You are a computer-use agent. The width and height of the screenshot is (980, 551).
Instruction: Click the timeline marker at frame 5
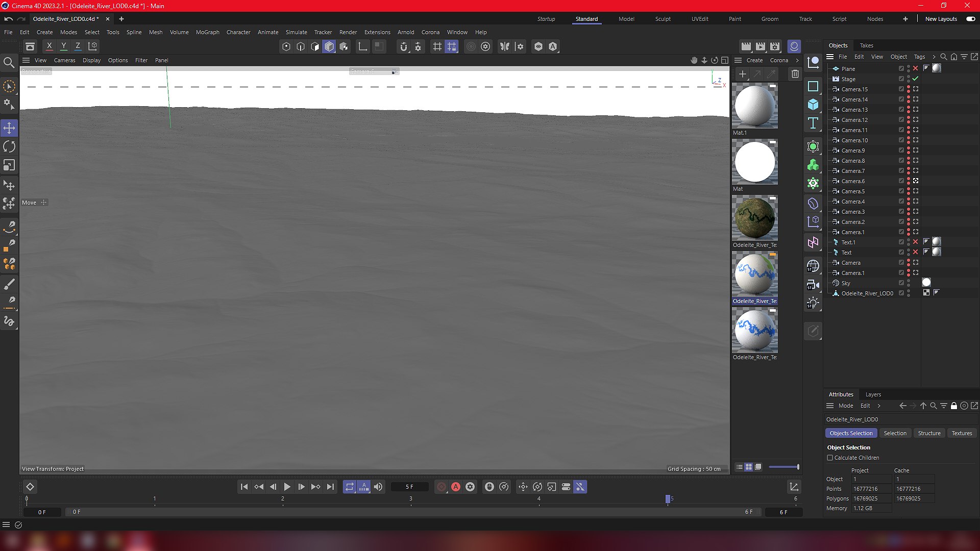(668, 498)
